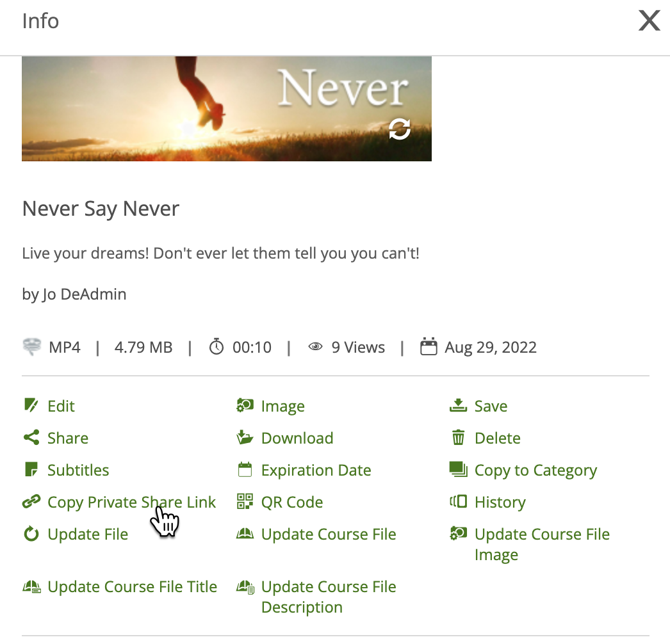
Task: Click the Download folder icon
Action: [x=245, y=437]
